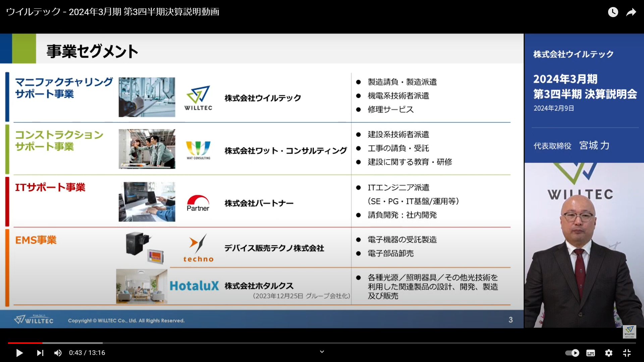The image size is (644, 362).
Task: Exit full screen mode
Action: (x=627, y=353)
